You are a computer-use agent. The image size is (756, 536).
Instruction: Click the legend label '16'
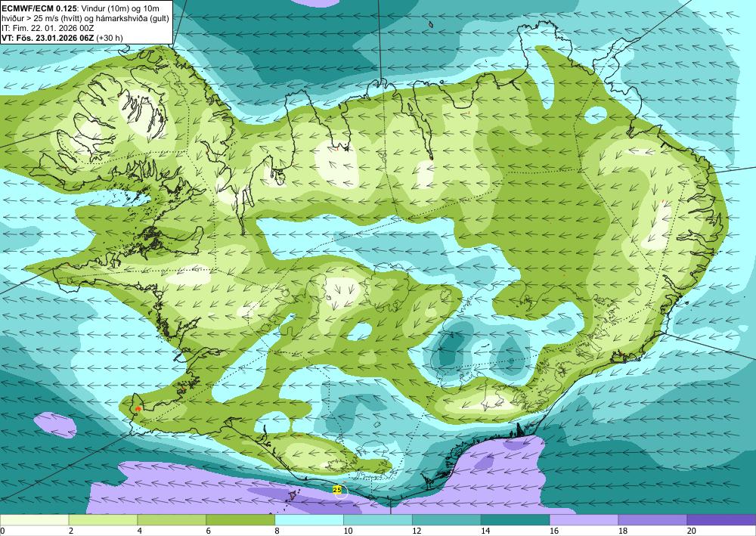coord(554,531)
